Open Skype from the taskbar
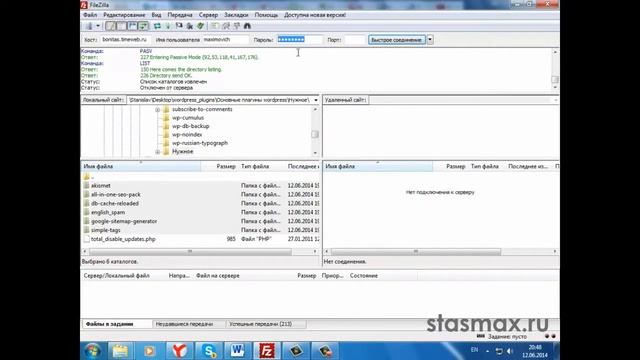 tap(209, 351)
